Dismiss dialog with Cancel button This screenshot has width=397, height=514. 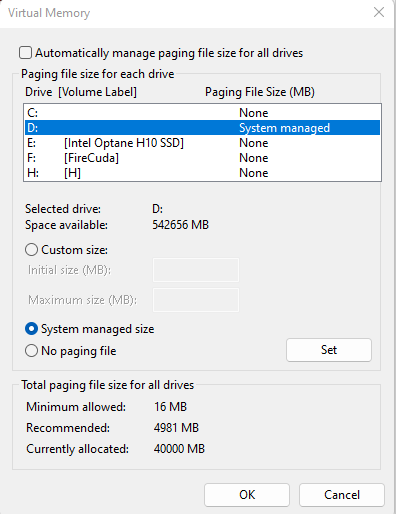(342, 495)
